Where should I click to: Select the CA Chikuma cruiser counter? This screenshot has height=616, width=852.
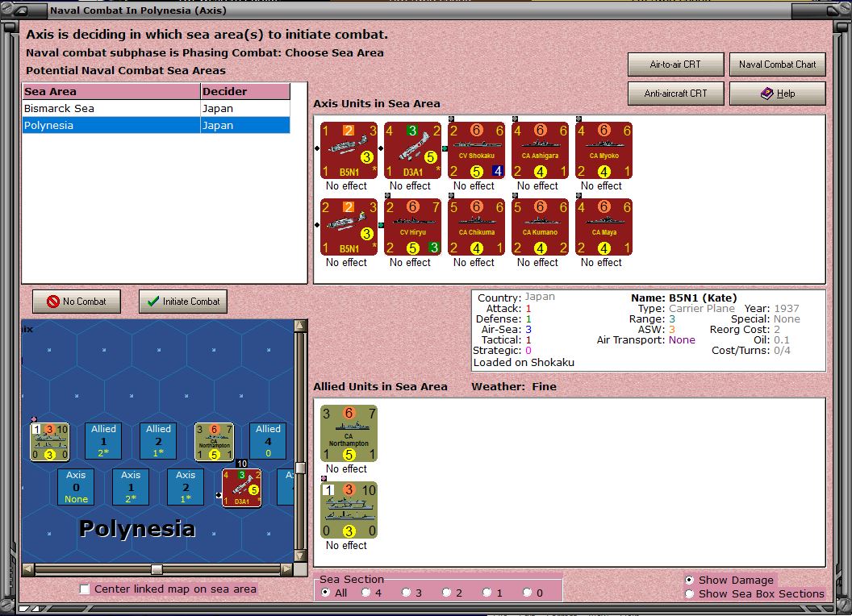point(477,227)
